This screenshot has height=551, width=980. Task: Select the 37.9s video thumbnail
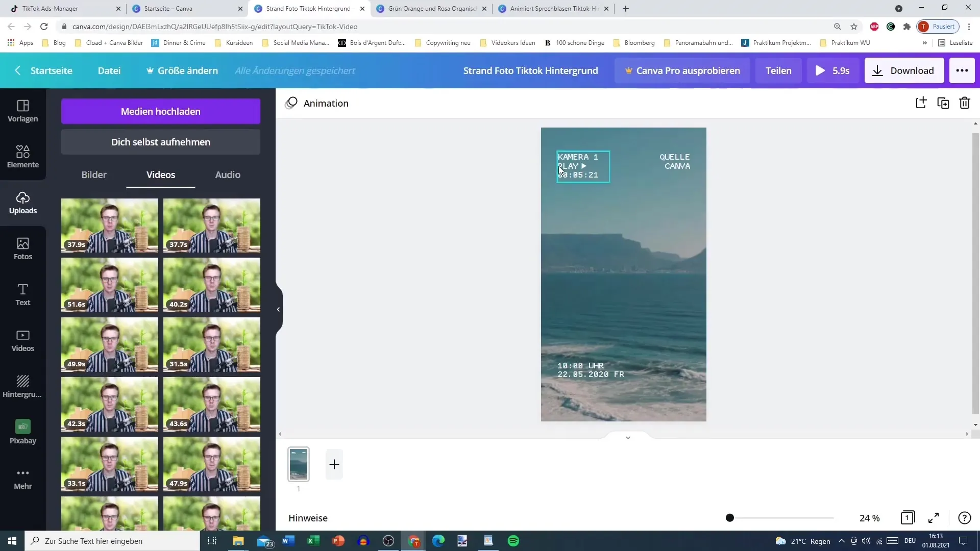[109, 226]
